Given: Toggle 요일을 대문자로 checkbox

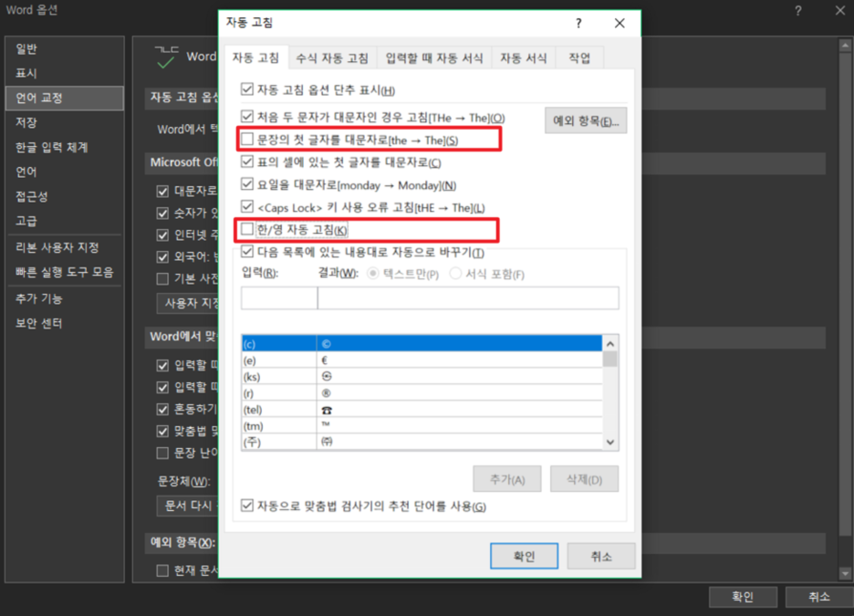Looking at the screenshot, I should tap(247, 184).
